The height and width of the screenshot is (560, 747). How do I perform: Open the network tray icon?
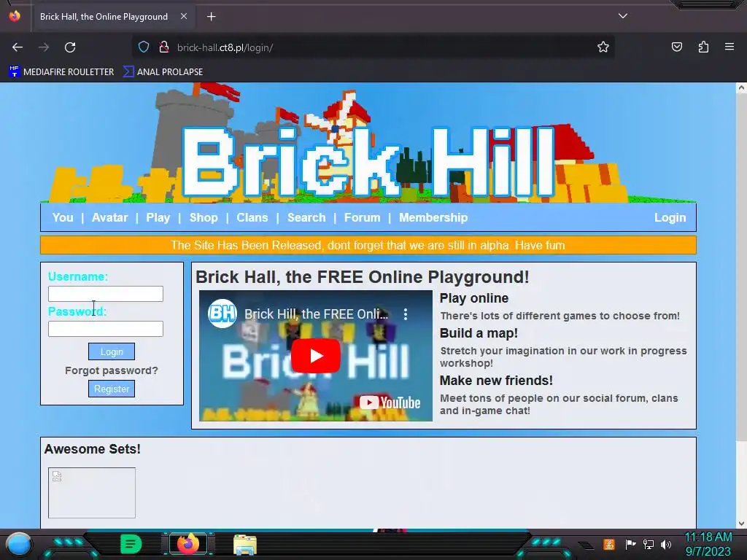(x=648, y=544)
